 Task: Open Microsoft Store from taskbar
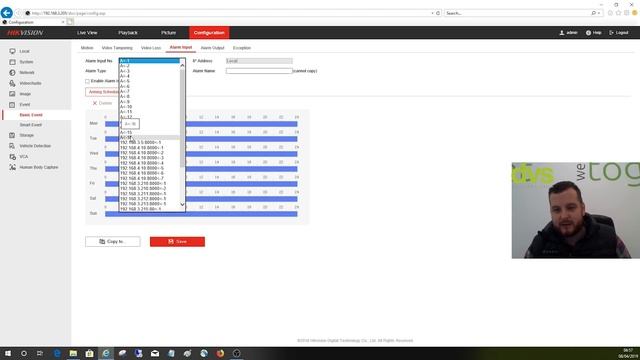(89, 353)
